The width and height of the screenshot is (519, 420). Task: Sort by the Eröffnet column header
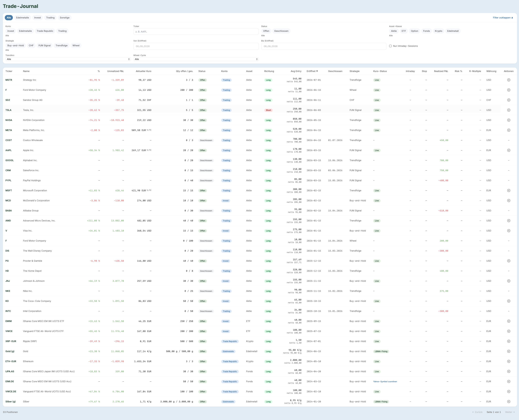(x=312, y=71)
